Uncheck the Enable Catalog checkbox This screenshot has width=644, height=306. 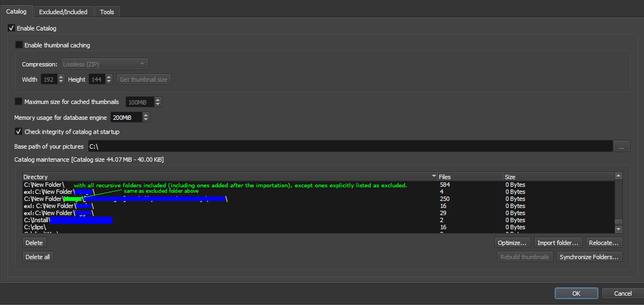coord(11,28)
